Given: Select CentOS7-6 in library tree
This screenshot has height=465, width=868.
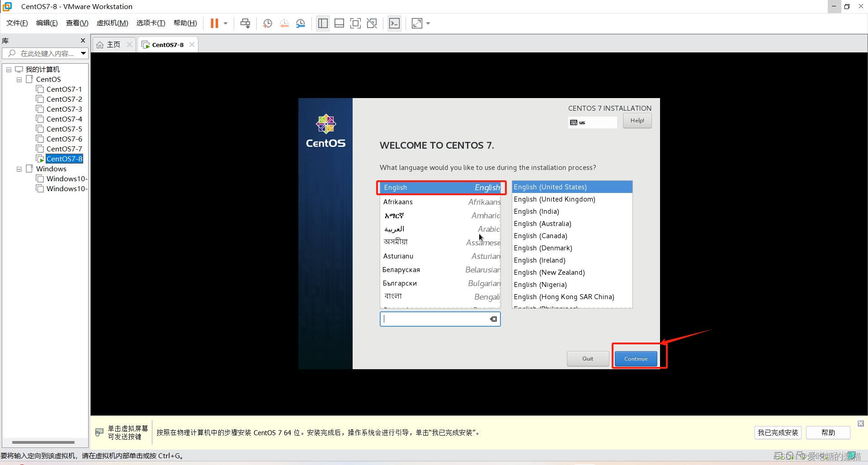Looking at the screenshot, I should click(x=64, y=139).
